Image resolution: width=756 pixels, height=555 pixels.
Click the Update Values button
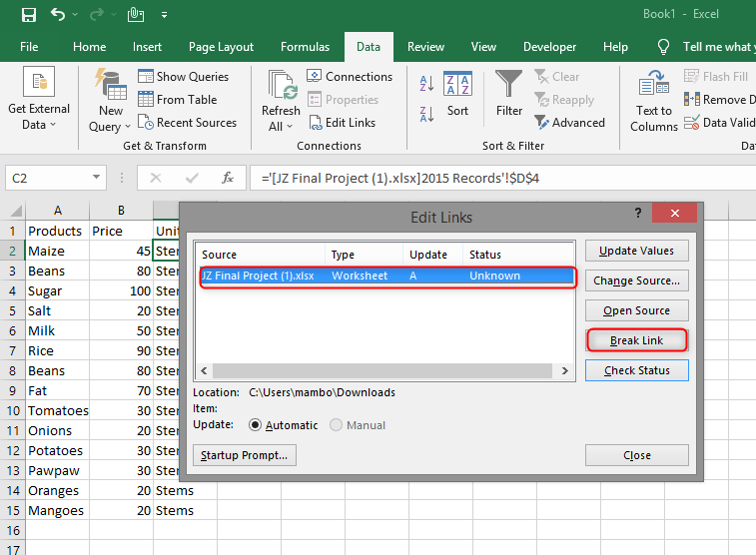click(636, 251)
